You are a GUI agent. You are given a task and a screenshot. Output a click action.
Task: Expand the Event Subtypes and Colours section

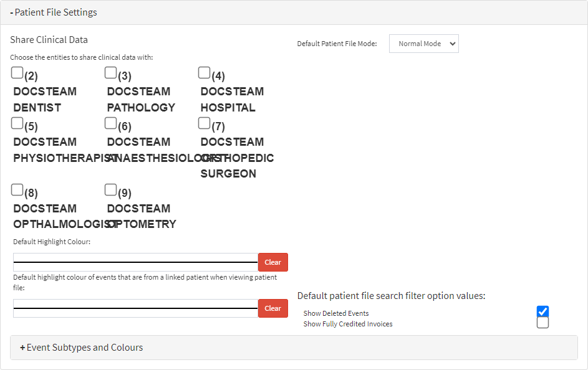[x=82, y=348]
